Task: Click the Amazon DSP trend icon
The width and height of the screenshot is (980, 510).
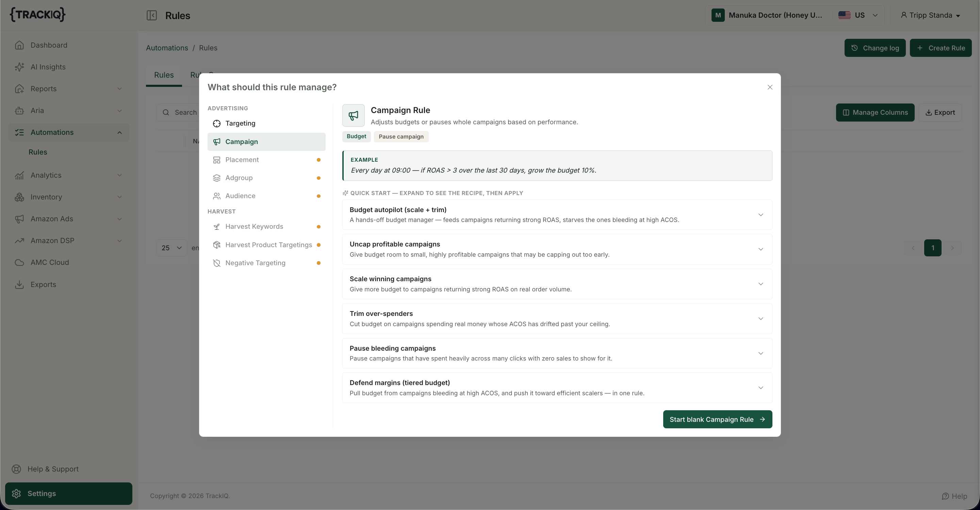Action: [19, 241]
